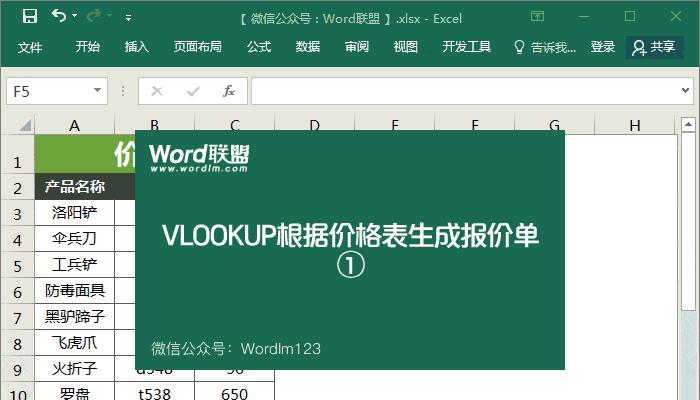700x400 pixels.
Task: Expand the Name Box dropdown arrow
Action: [x=97, y=91]
